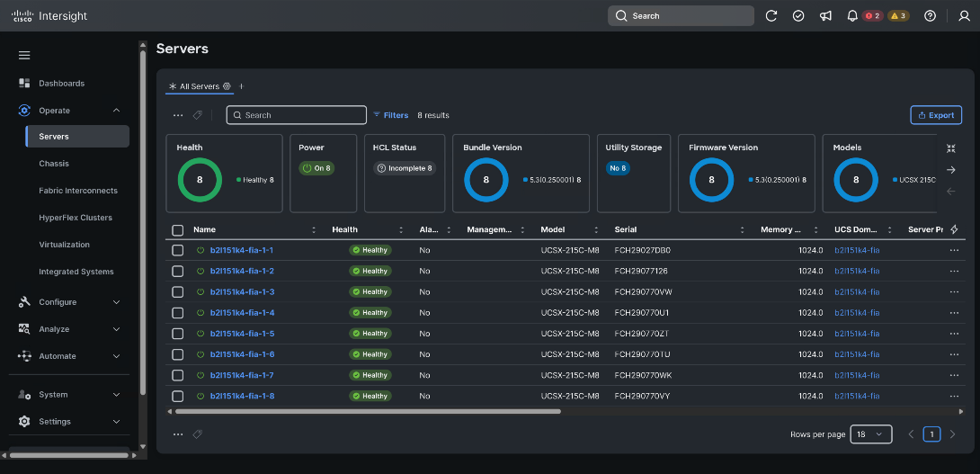Open UCS domain link in fia-1-7 row
This screenshot has width=980, height=474.
click(x=857, y=375)
